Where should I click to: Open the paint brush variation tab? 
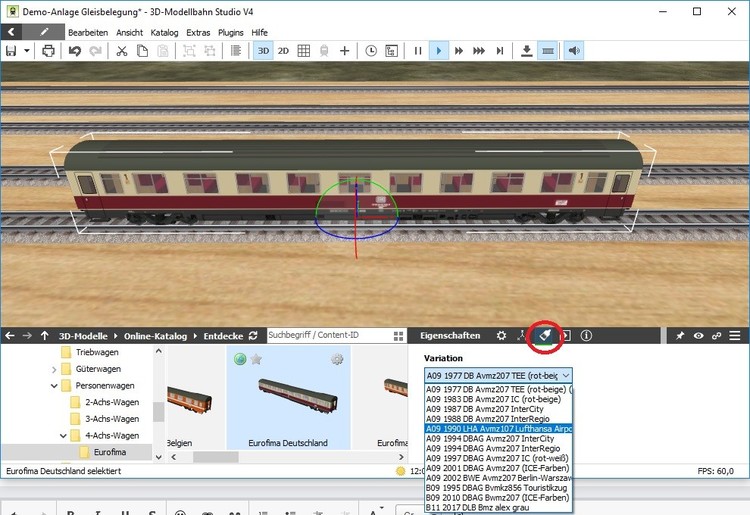coord(545,336)
